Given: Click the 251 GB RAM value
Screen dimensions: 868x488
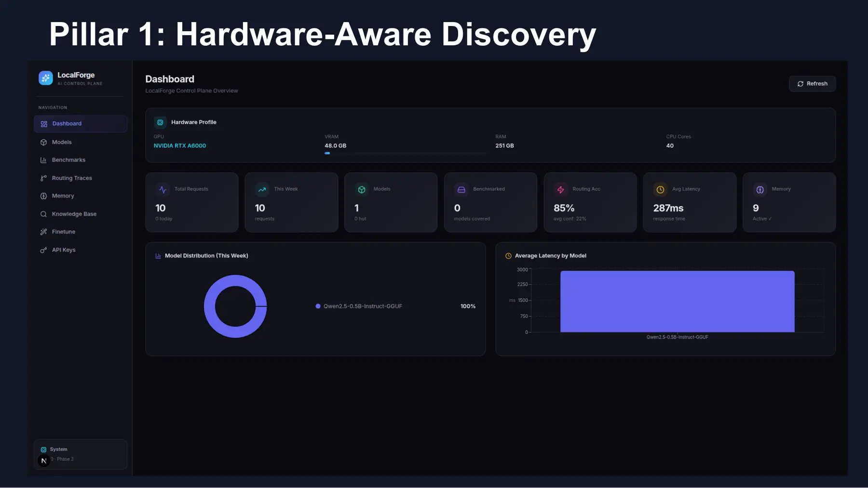Looking at the screenshot, I should coord(504,145).
